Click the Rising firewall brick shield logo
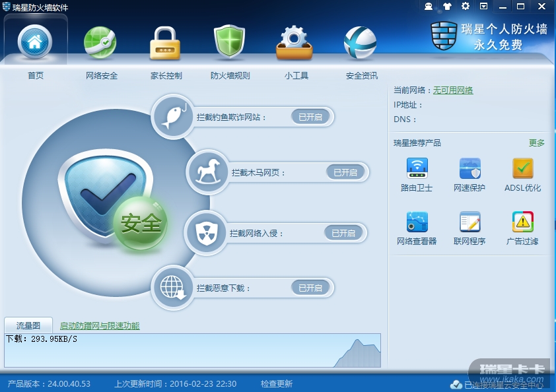Screen dimensions: 556x392 point(444,36)
